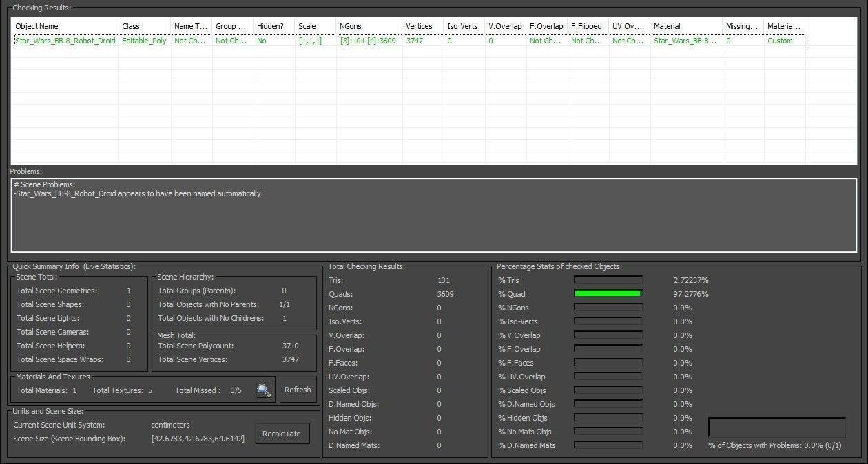Click the magnifier icon next to Total Missed
This screenshot has width=868, height=464.
pos(264,390)
